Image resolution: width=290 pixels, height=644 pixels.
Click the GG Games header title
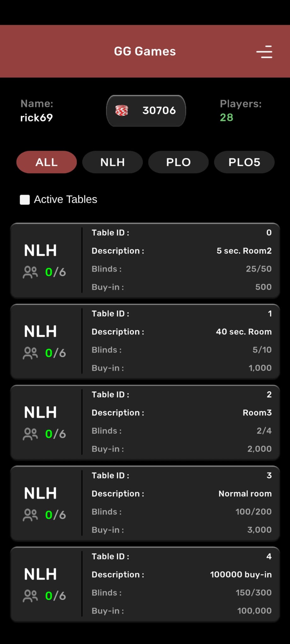[x=145, y=52]
